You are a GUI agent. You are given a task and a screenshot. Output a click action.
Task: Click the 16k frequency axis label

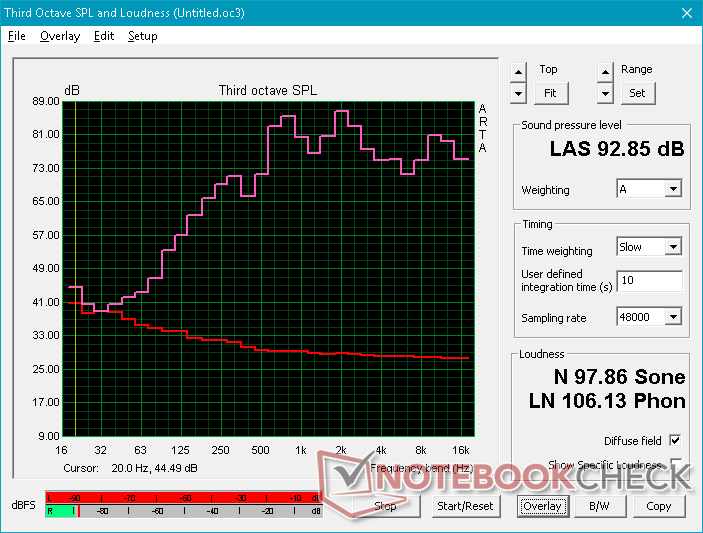tap(460, 450)
